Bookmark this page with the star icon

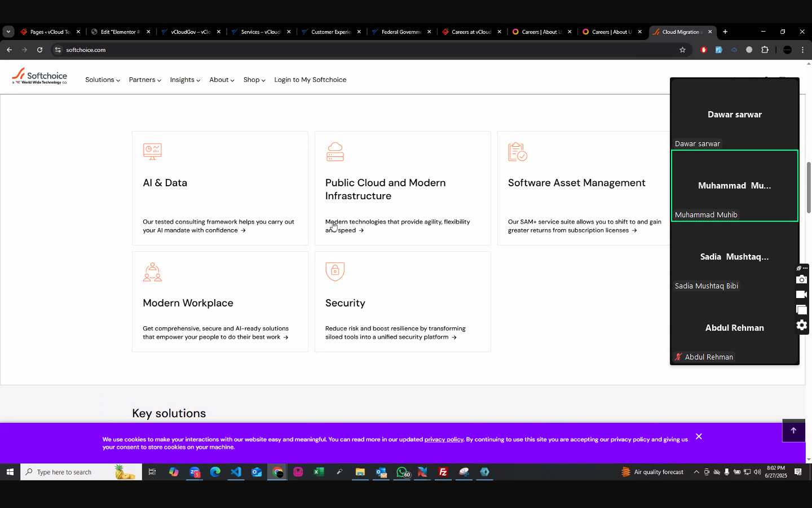682,50
